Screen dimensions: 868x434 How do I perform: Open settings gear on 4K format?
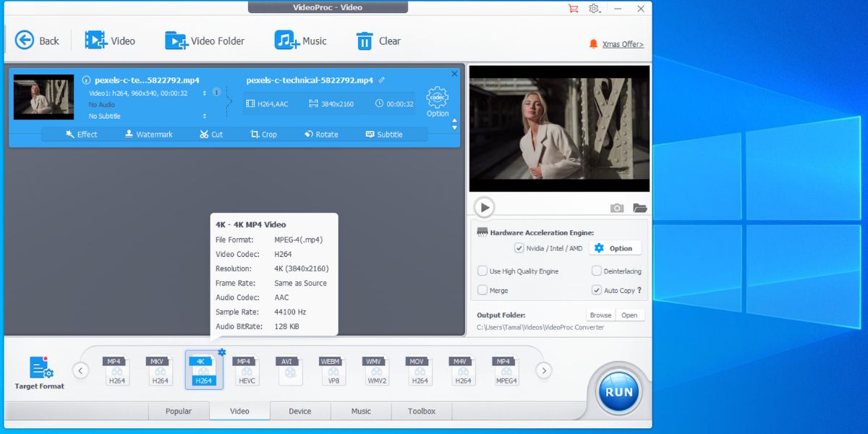point(221,352)
